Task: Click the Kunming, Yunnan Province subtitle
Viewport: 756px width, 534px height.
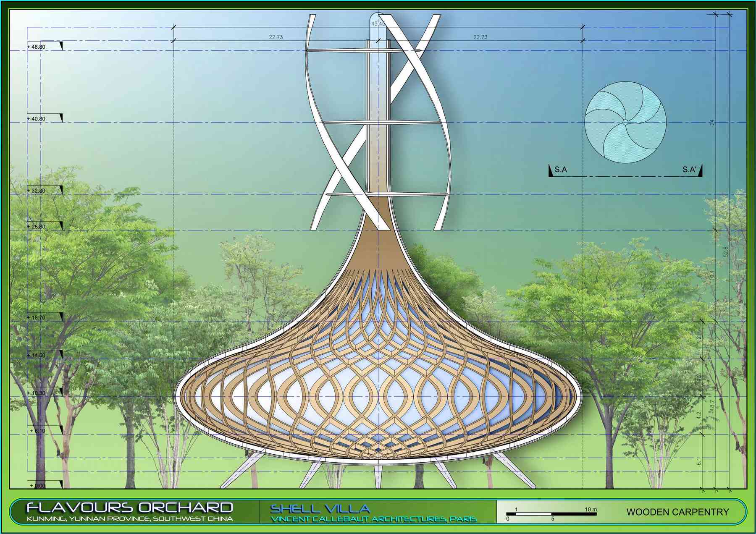Action: 129,519
